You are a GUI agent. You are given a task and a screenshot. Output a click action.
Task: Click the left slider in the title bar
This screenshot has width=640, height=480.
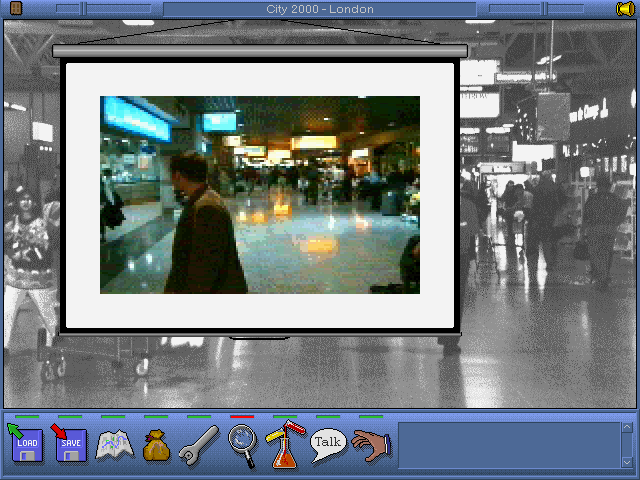coord(104,9)
